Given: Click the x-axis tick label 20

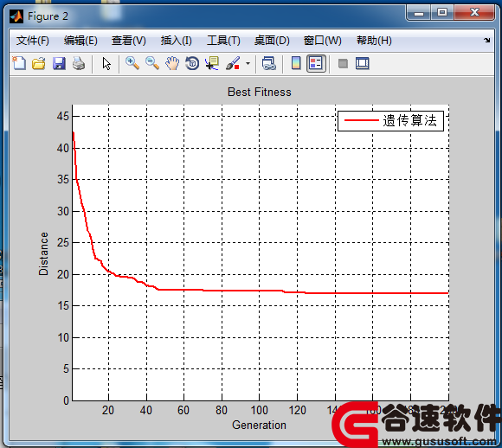Looking at the screenshot, I should coord(108,410).
